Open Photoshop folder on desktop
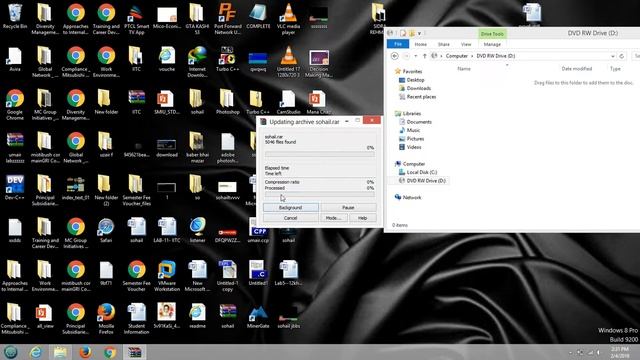This screenshot has height=360, width=640. (x=227, y=102)
